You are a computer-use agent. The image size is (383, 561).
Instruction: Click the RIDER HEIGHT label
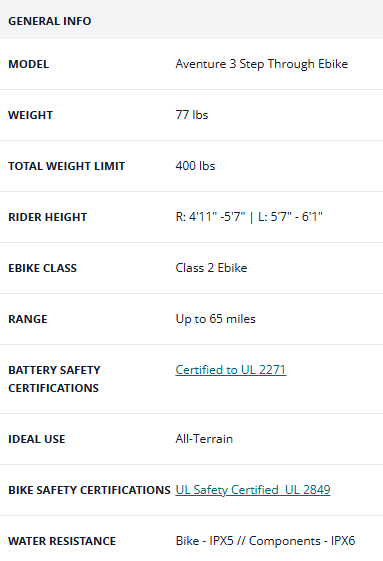tap(48, 217)
